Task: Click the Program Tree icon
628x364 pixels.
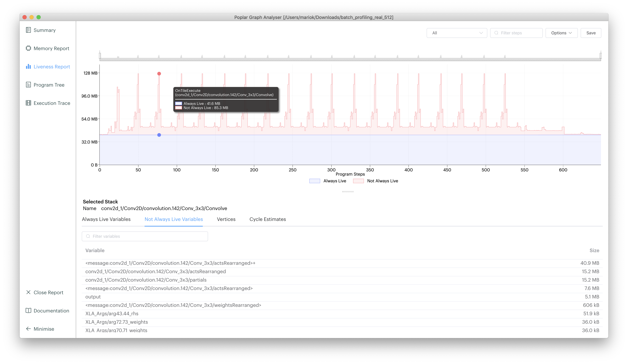Action: point(28,85)
